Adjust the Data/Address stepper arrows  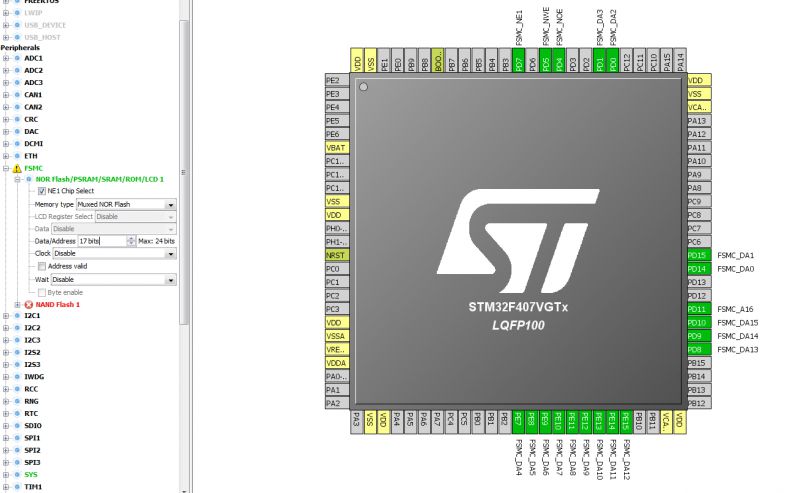[x=131, y=241]
